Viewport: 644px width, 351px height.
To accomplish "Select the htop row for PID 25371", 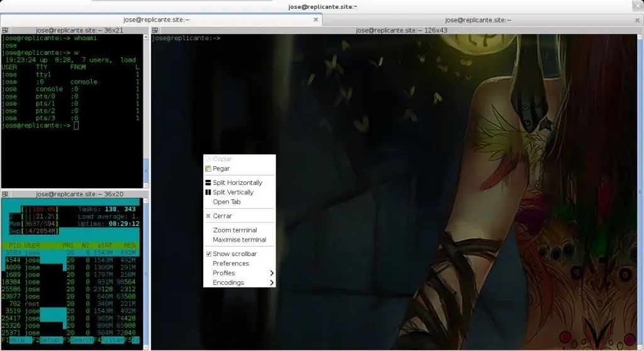I will 70,333.
